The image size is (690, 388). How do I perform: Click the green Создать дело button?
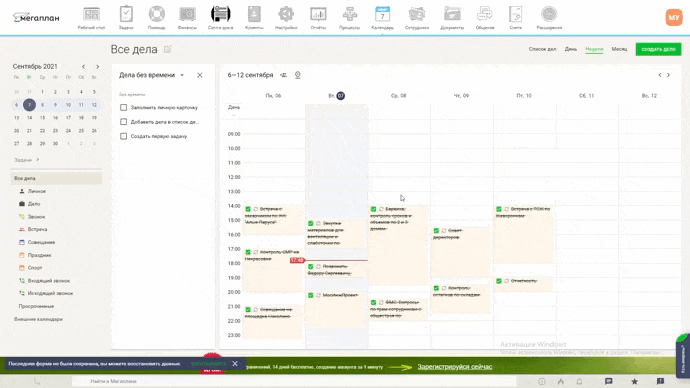pyautogui.click(x=658, y=49)
